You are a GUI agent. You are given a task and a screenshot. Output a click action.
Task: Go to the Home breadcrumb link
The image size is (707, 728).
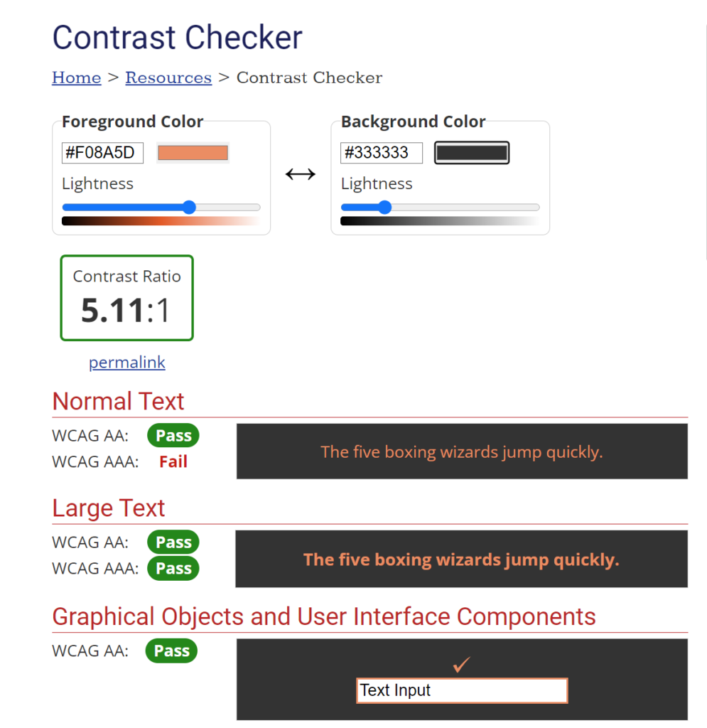(x=77, y=77)
